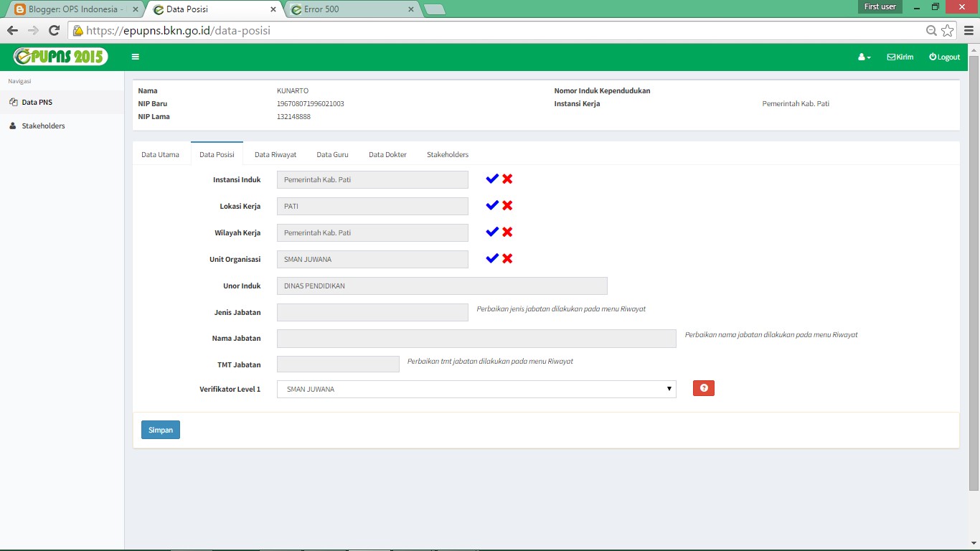
Task: Click the NIP Baru value 196708071996021003
Action: (311, 103)
